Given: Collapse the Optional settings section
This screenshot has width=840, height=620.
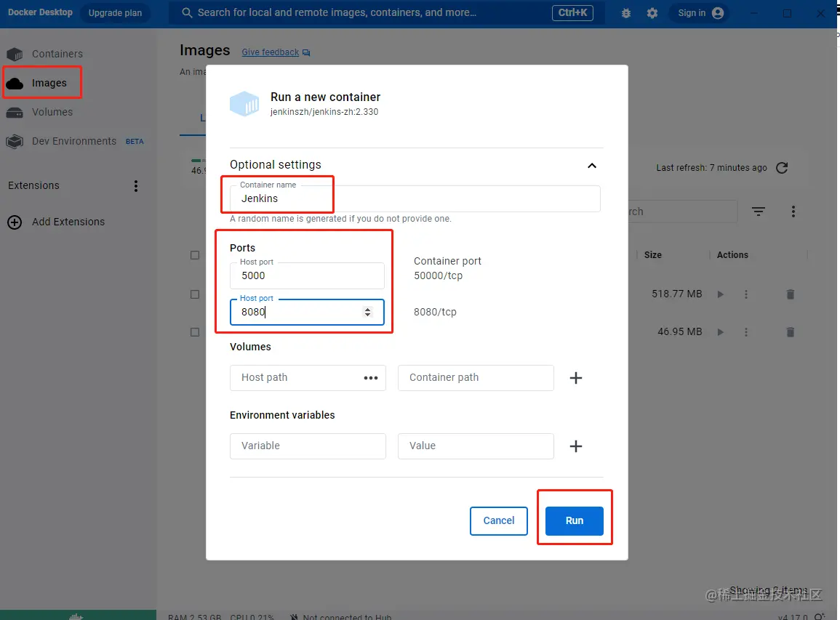Looking at the screenshot, I should point(591,166).
